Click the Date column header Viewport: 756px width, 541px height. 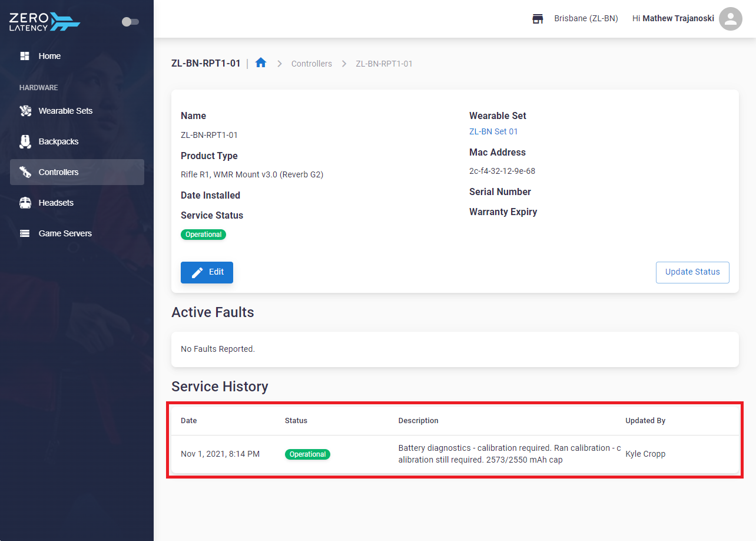pos(189,421)
